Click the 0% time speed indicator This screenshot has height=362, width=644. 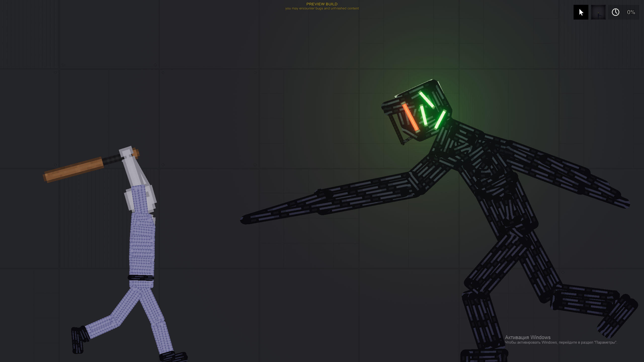631,12
